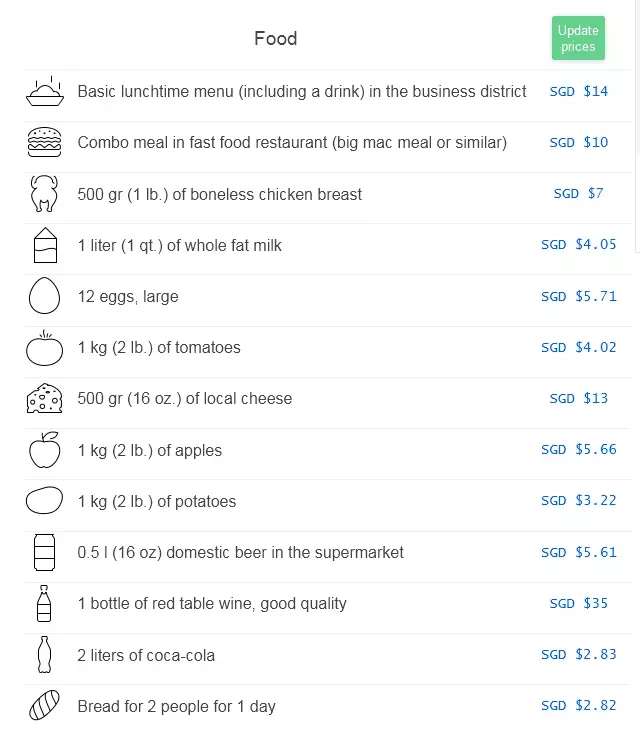The width and height of the screenshot is (640, 742).
Task: Click the SGD $35 red wine price
Action: [578, 603]
